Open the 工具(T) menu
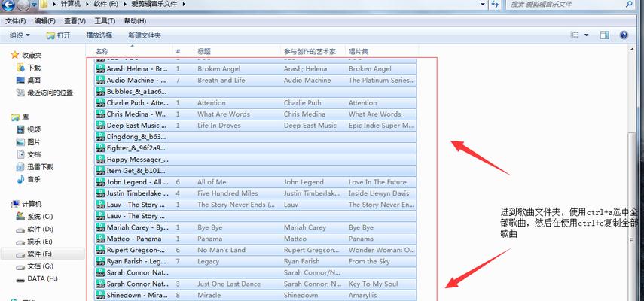 (x=105, y=21)
